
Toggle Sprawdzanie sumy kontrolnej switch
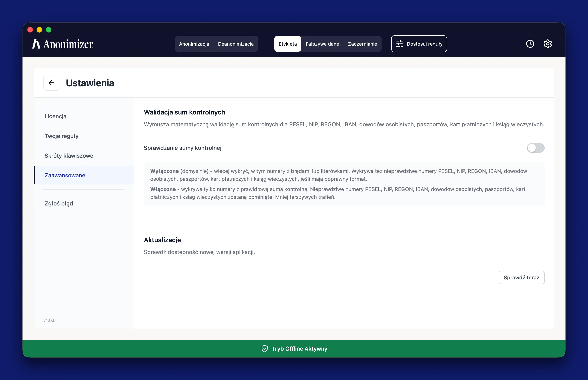[x=535, y=148]
